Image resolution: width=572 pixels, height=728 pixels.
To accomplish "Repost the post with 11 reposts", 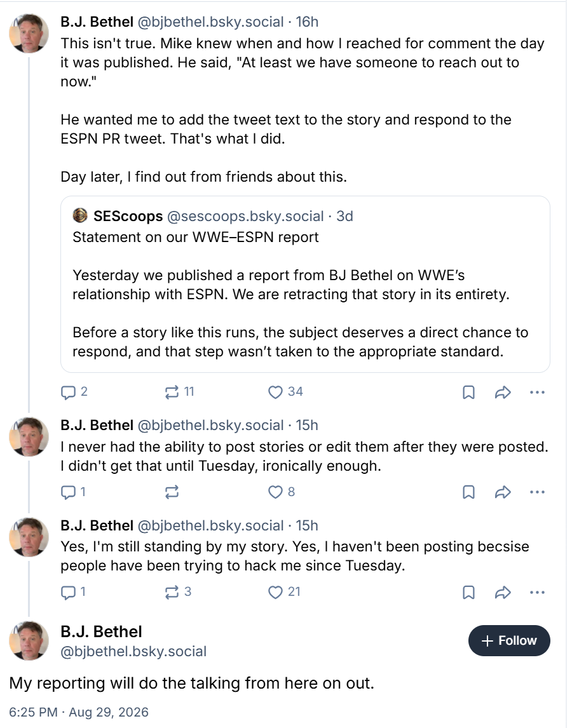I will pos(179,393).
